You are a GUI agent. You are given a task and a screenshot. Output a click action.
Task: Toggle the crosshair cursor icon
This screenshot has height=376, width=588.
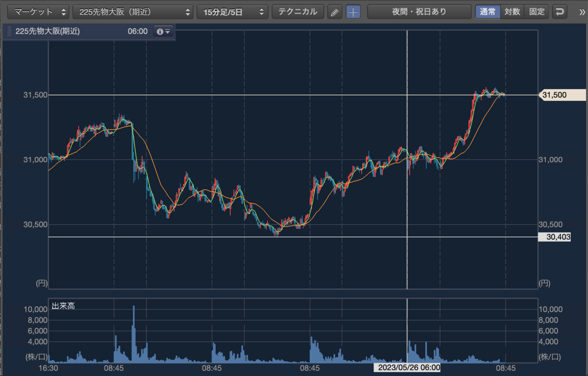click(x=353, y=12)
